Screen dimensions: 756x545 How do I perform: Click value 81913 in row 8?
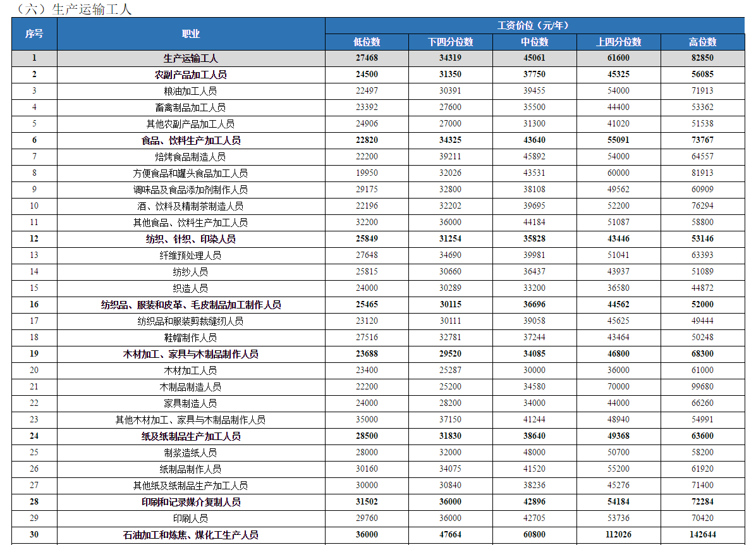pos(702,173)
